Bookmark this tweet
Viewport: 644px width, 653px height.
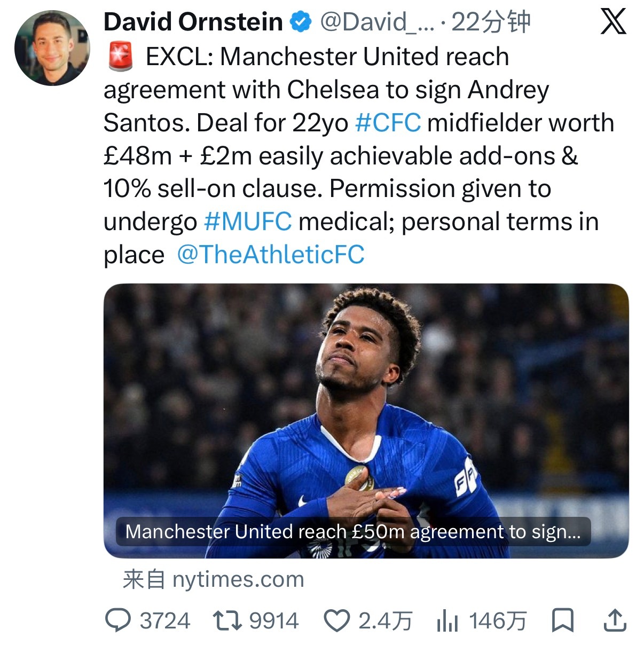(562, 620)
